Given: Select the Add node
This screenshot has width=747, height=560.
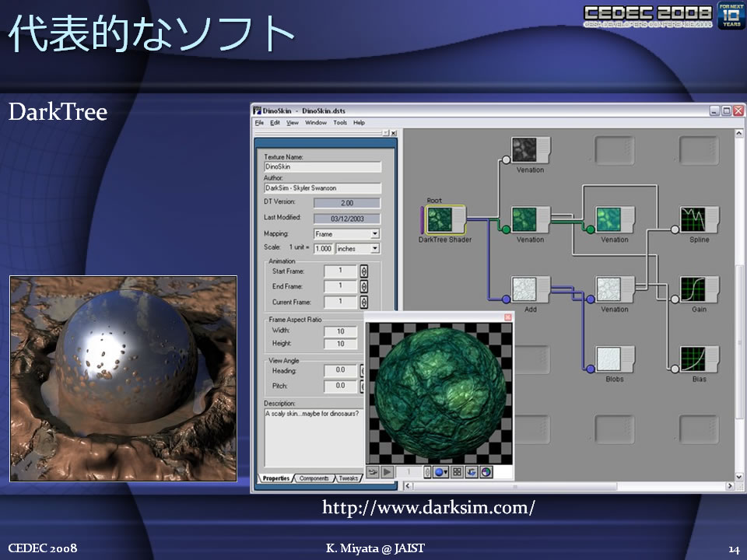Looking at the screenshot, I should [530, 289].
